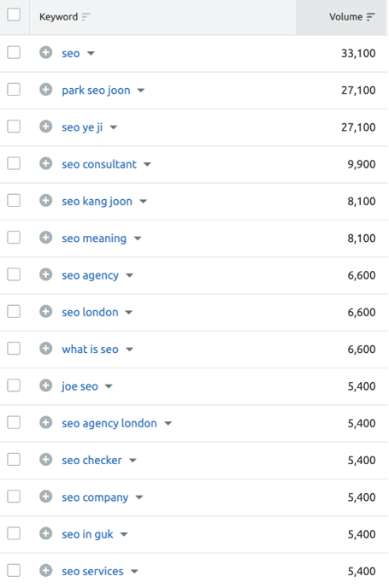This screenshot has height=588, width=389.
Task: Tick the checkbox for 'seo company' row
Action: point(14,497)
